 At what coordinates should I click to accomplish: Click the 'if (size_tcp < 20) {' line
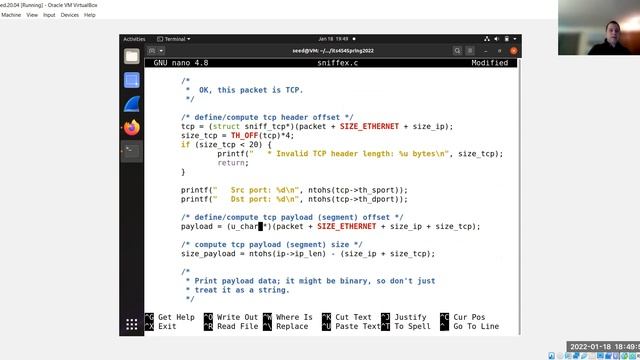226,144
